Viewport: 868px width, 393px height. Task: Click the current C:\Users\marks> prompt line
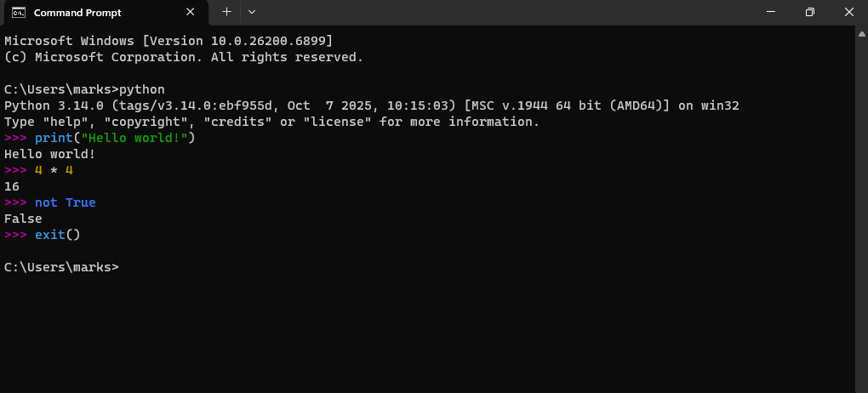point(61,267)
